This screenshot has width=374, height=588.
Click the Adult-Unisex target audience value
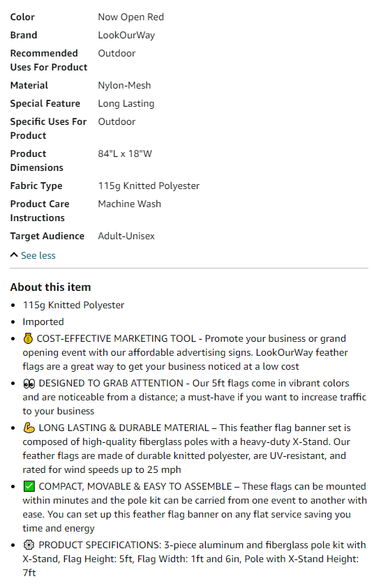point(126,236)
